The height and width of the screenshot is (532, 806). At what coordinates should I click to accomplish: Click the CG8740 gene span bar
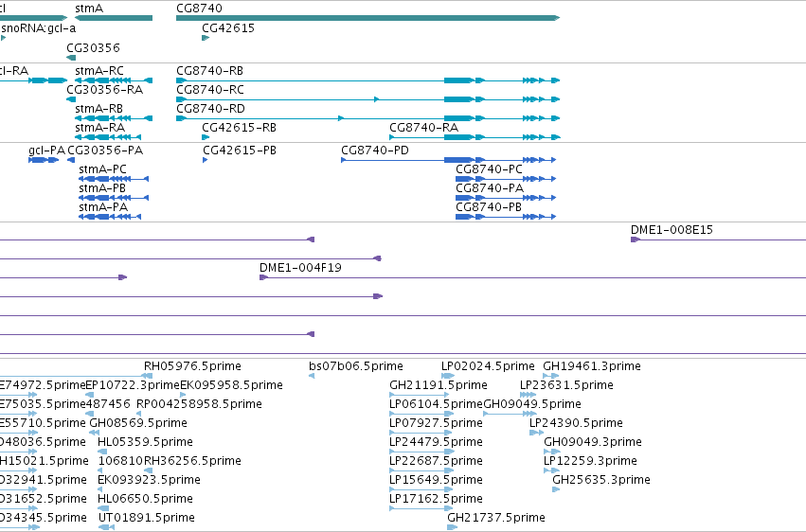(x=368, y=19)
